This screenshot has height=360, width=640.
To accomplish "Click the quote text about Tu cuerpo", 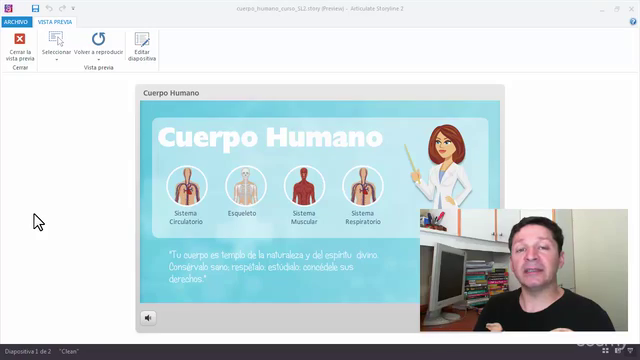I will [273, 267].
